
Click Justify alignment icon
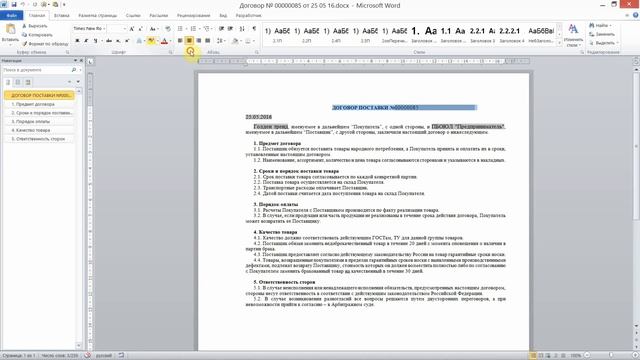[208, 41]
